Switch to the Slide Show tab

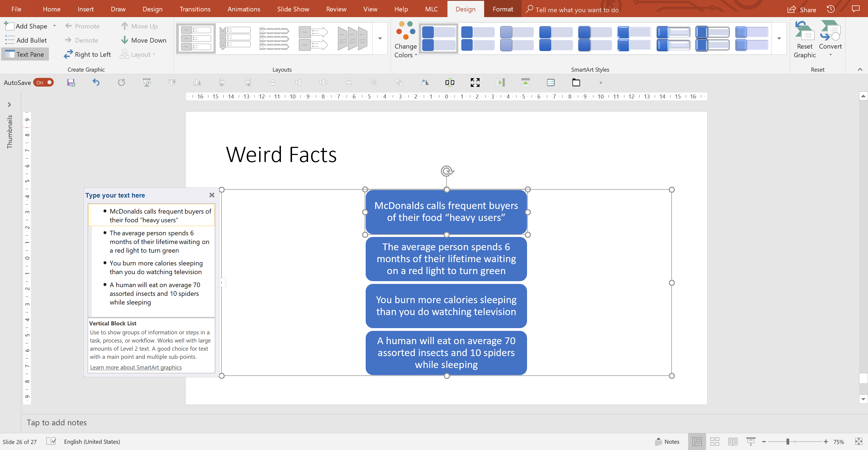293,9
